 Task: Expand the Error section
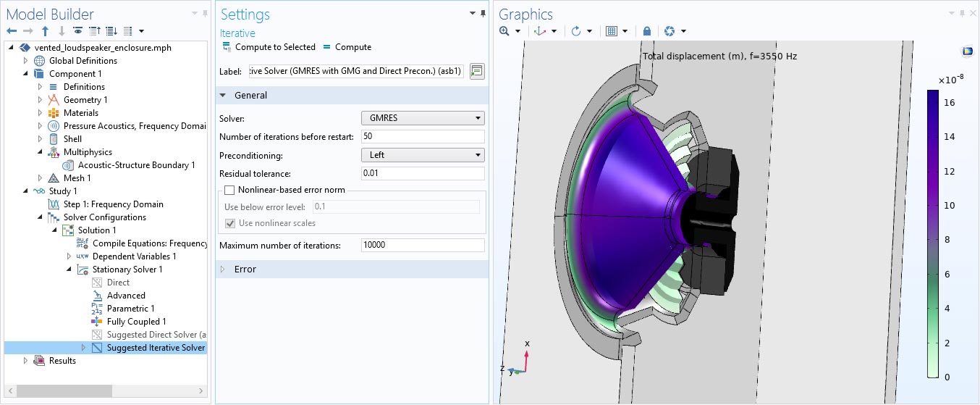coord(245,270)
